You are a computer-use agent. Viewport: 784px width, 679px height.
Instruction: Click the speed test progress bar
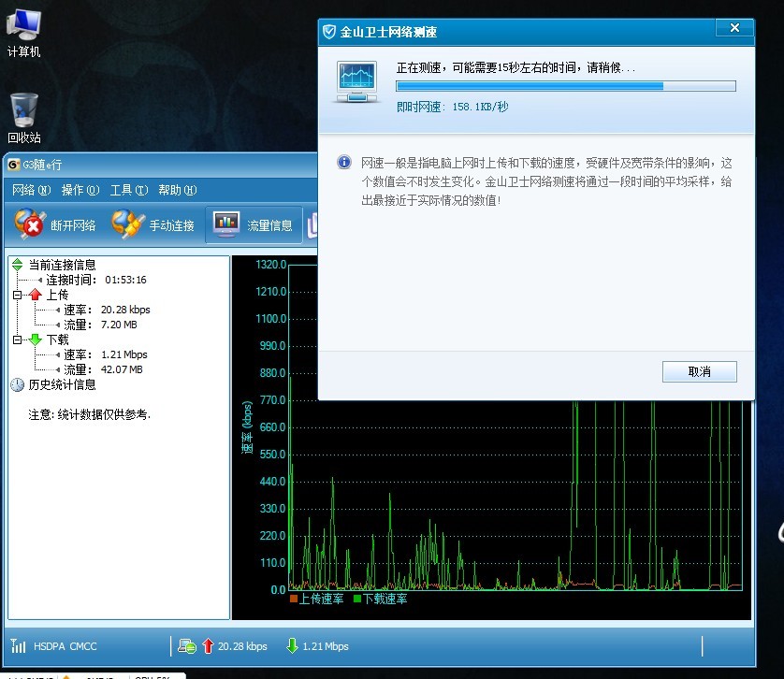tap(565, 86)
